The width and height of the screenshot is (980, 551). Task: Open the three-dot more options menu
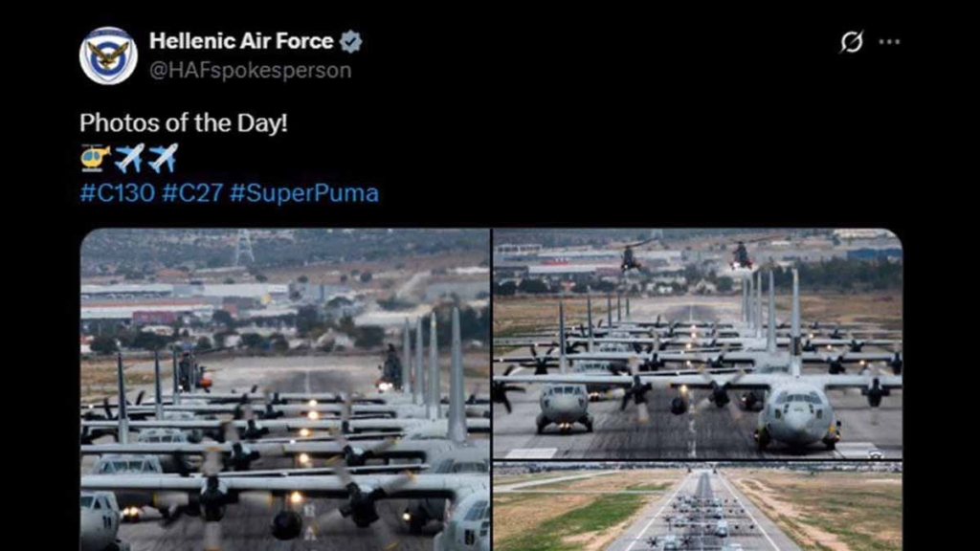tap(889, 42)
